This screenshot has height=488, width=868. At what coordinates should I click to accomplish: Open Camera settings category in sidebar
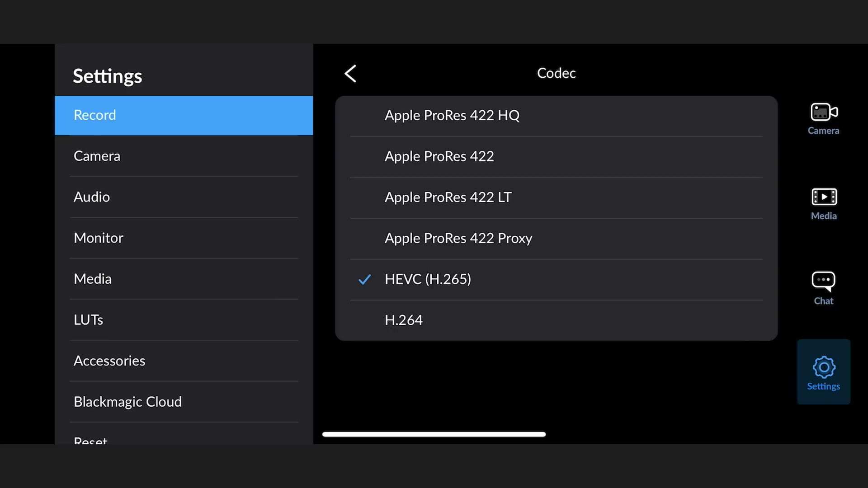[184, 156]
